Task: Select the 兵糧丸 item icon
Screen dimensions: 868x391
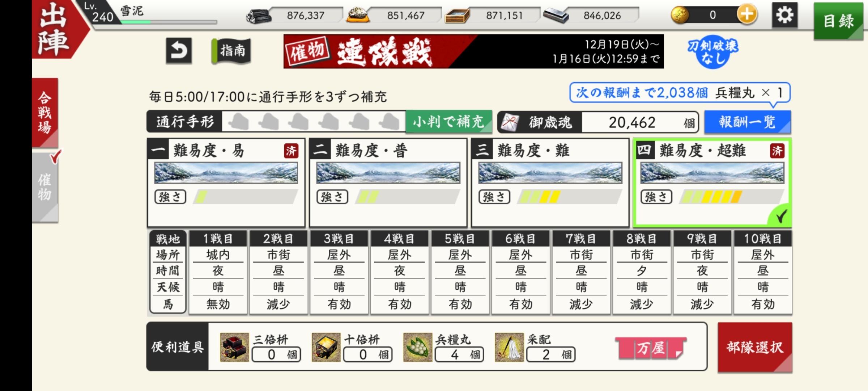Action: (418, 347)
